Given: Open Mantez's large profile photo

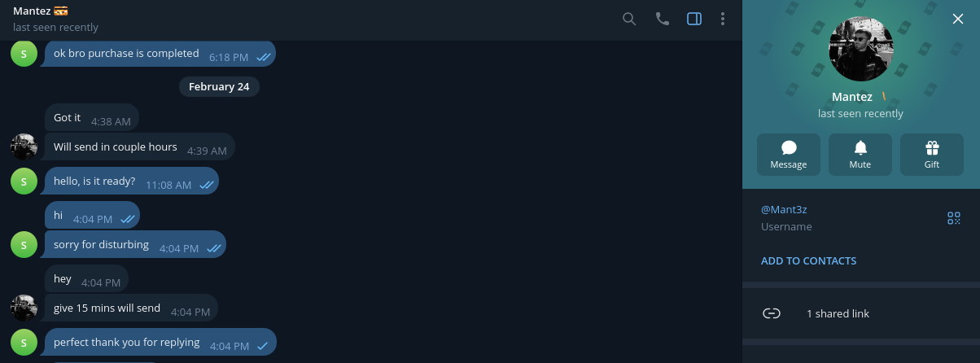Looking at the screenshot, I should click(x=860, y=49).
